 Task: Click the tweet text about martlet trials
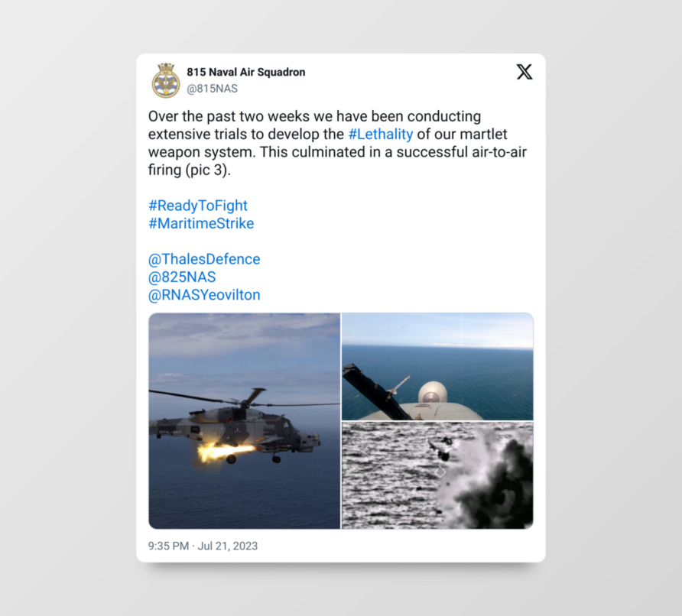pos(337,143)
